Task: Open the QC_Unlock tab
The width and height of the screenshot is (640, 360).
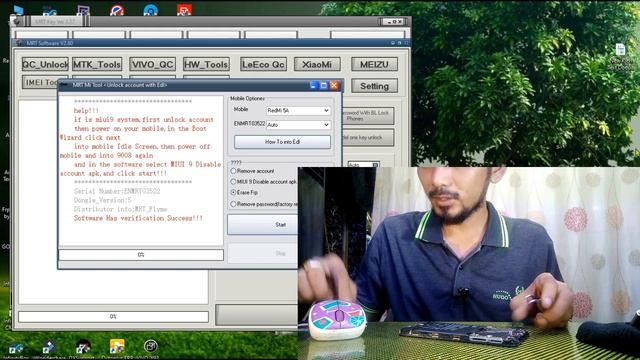Action: (45, 64)
